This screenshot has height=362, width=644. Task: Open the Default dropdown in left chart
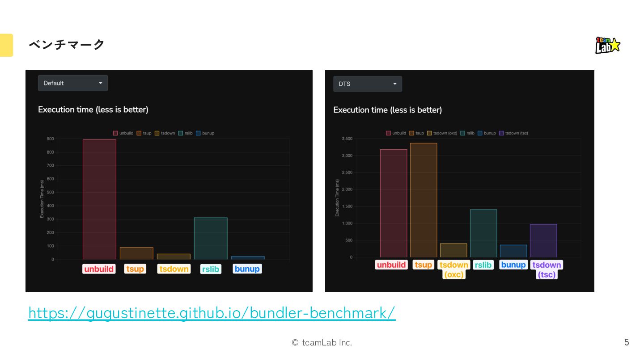[73, 83]
